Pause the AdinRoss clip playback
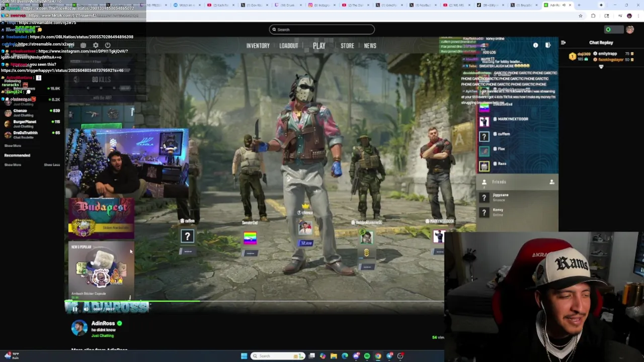 click(x=75, y=309)
